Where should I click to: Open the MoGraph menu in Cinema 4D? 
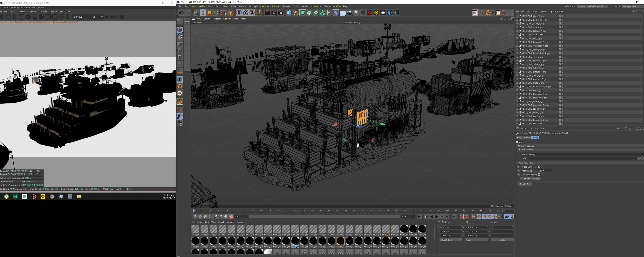(253, 6)
